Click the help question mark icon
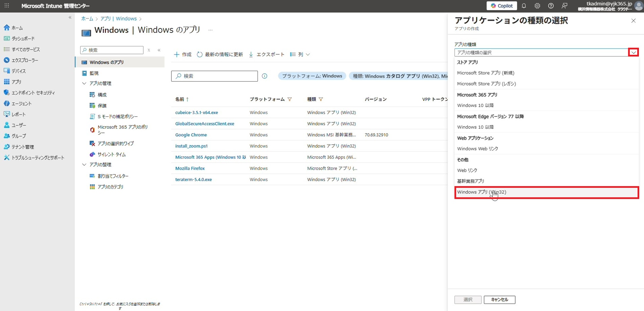This screenshot has height=311, width=644. pos(551,6)
